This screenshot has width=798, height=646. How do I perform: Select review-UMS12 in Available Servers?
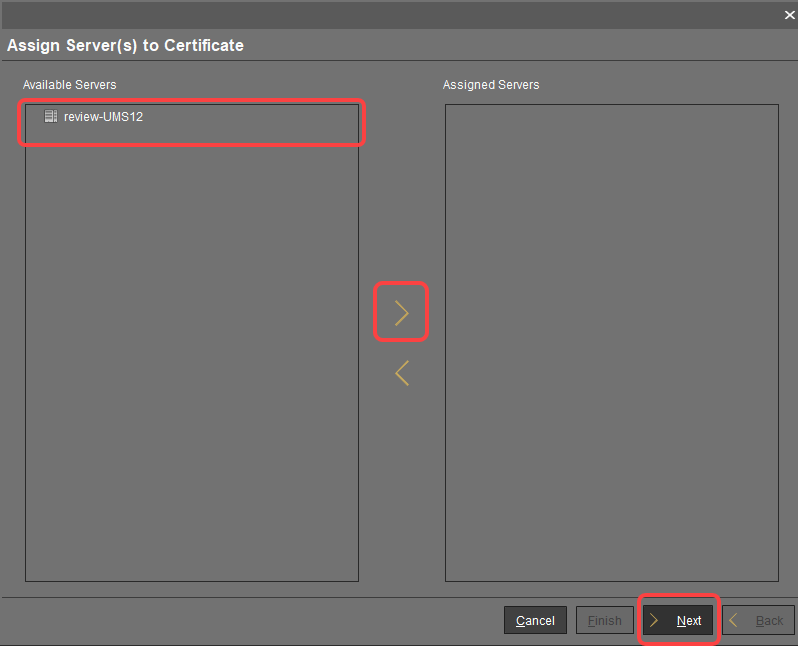(103, 117)
